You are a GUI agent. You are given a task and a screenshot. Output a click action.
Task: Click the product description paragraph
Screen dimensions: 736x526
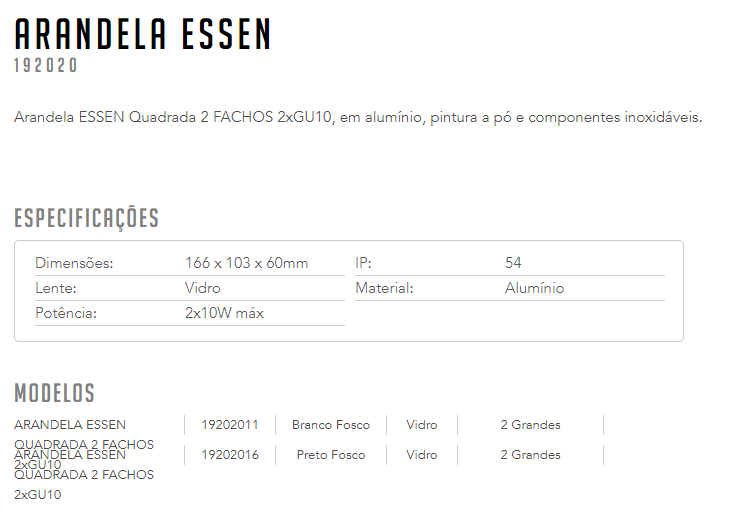[358, 117]
